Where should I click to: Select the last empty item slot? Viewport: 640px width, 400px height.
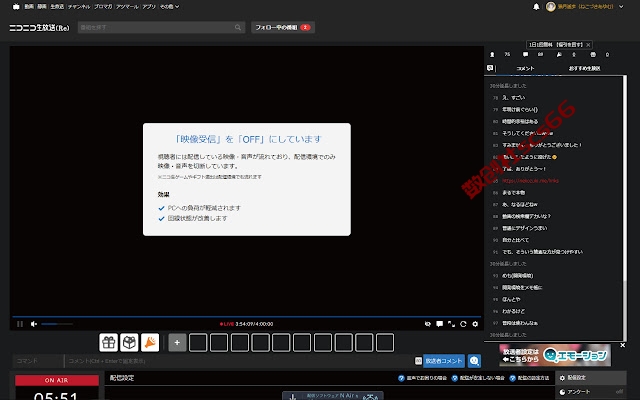pos(385,342)
